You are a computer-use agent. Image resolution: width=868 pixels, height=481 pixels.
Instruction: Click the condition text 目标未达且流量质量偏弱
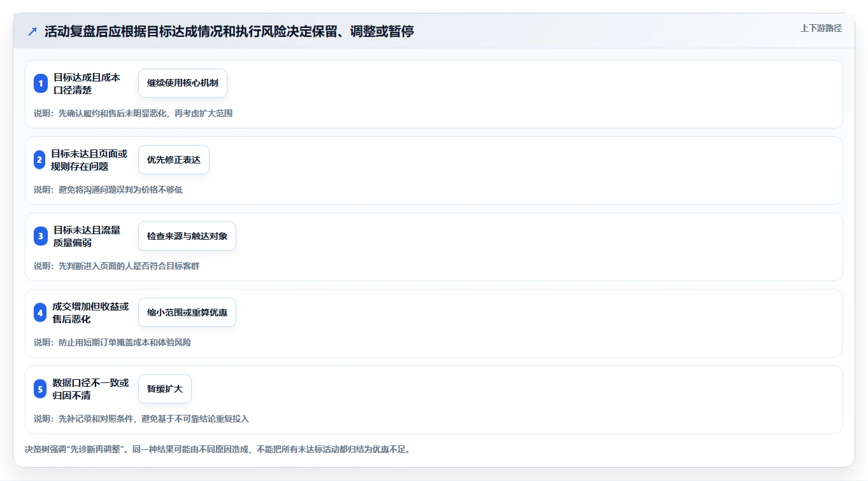pos(87,236)
